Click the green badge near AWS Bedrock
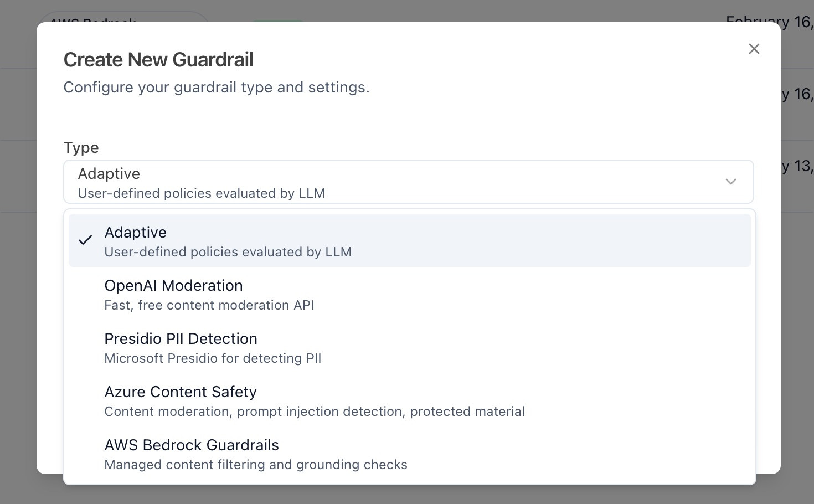 (x=277, y=22)
